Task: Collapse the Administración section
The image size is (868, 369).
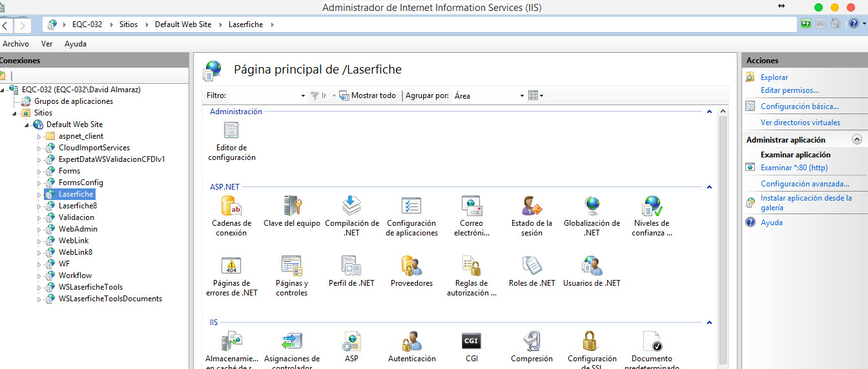Action: click(x=709, y=112)
